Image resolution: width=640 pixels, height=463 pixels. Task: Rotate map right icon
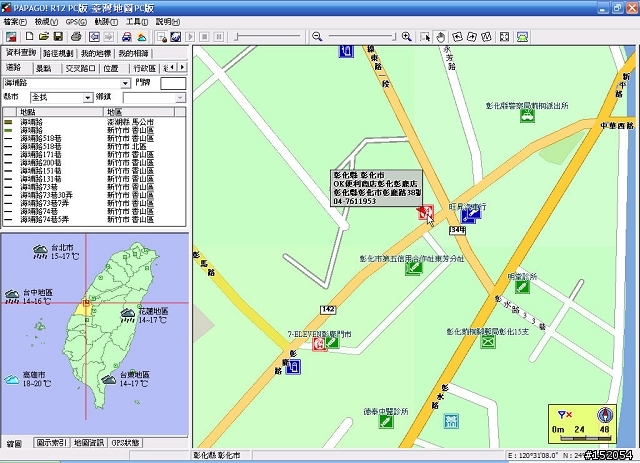(472, 37)
